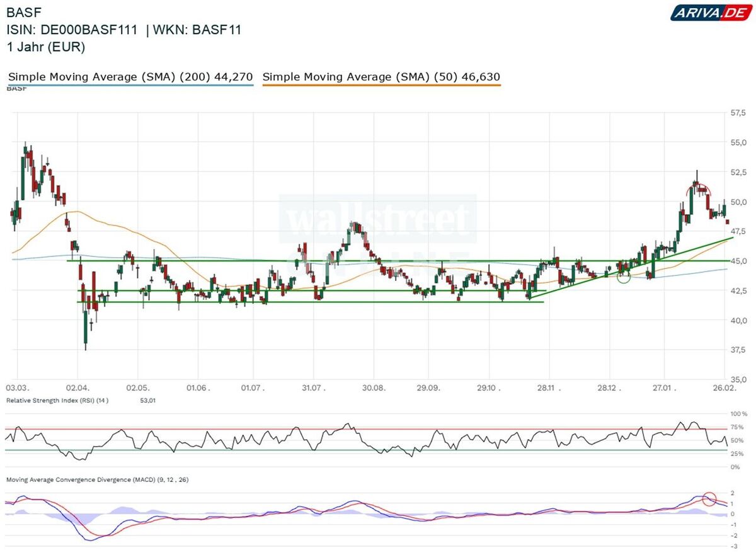Click the 30.08. date axis label
This screenshot has height=555, width=756.
tap(373, 389)
